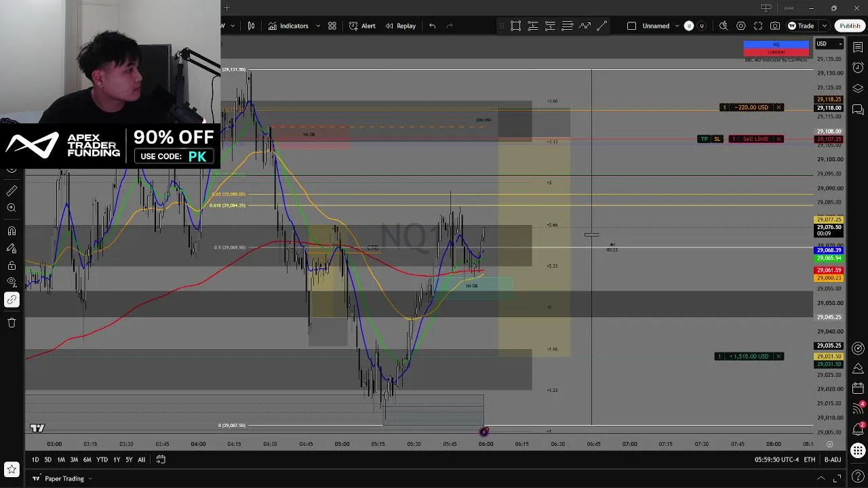Viewport: 868px width, 488px height.
Task: Open quick search icon in top bar
Action: tap(724, 26)
